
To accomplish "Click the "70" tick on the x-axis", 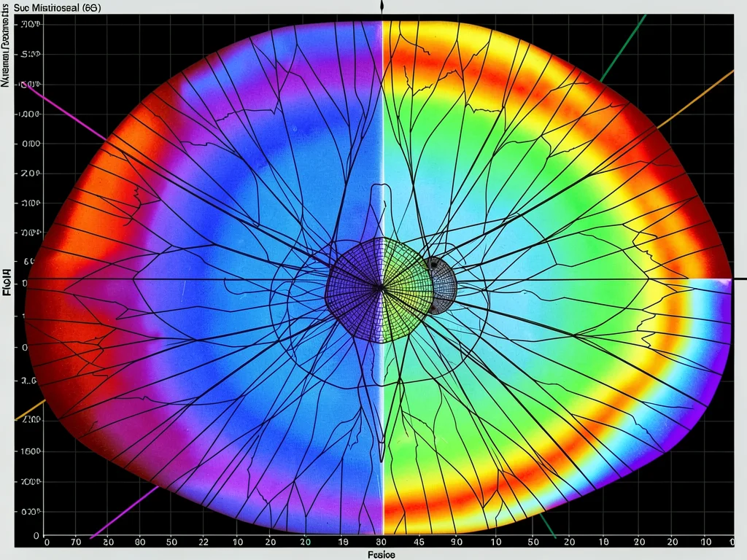I will coord(76,542).
